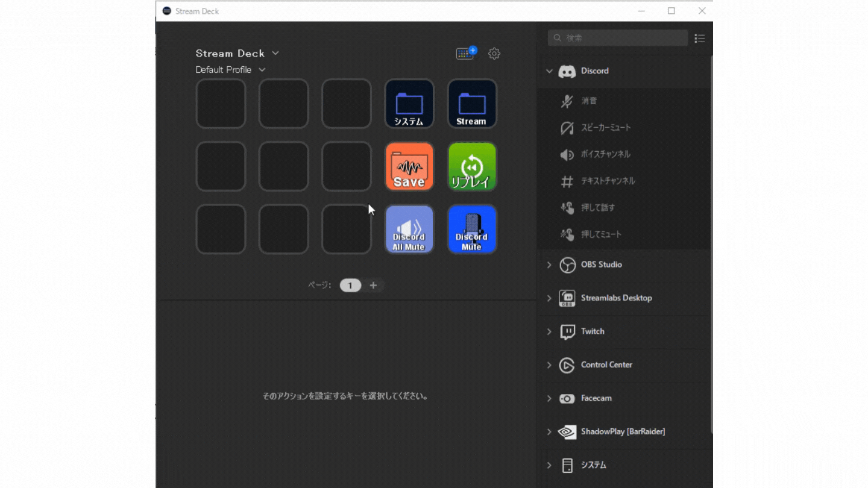Click the スピーカーミュート deafen icon
Screen dimensions: 868x488
tap(567, 128)
